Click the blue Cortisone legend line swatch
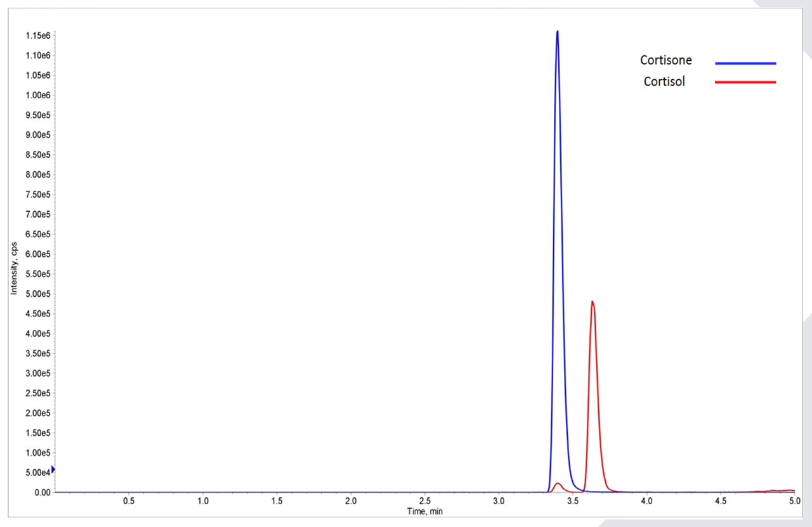812x527 pixels. click(x=745, y=63)
